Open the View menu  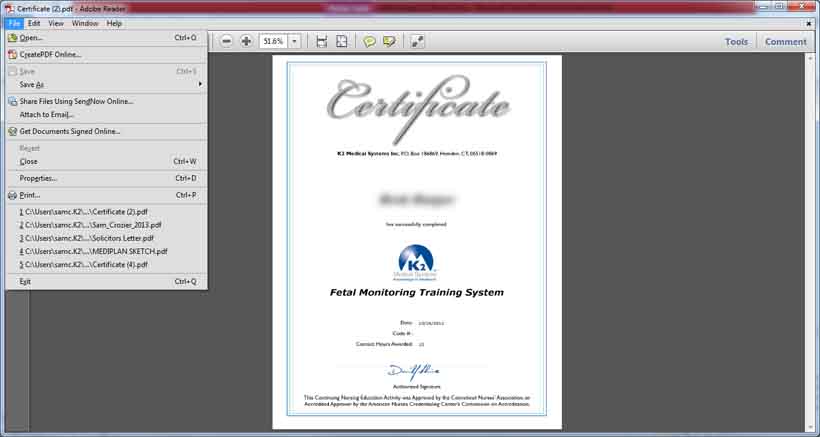pyautogui.click(x=56, y=23)
